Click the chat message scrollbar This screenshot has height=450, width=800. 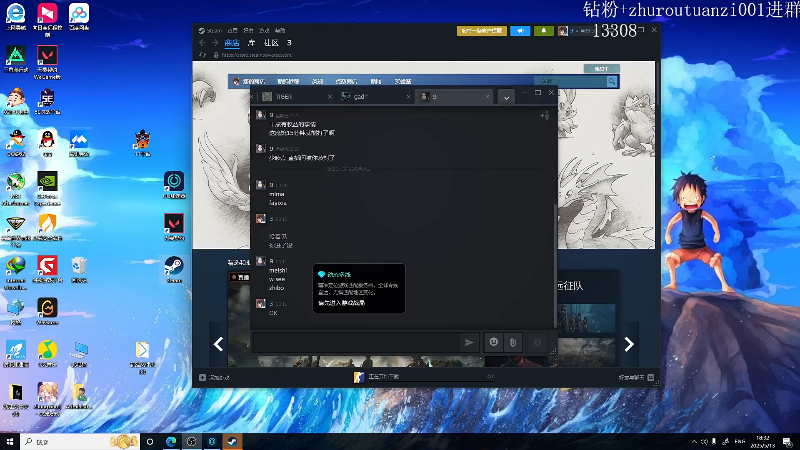(x=555, y=265)
